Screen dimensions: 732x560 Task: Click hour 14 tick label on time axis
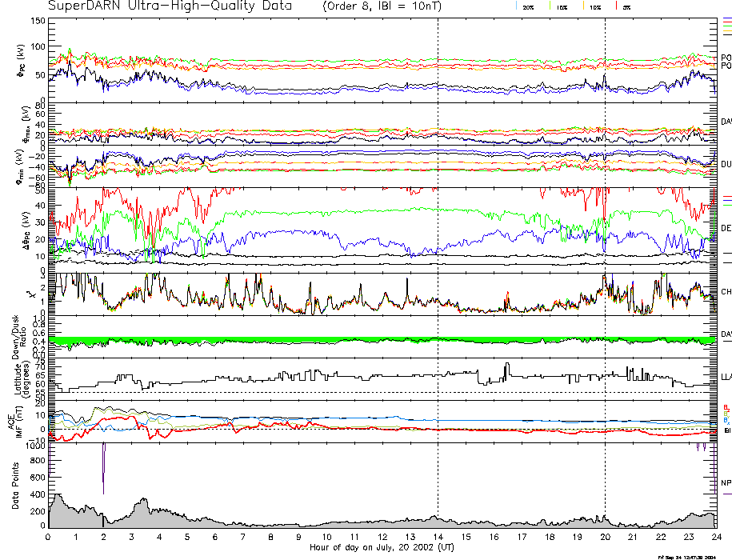[438, 537]
